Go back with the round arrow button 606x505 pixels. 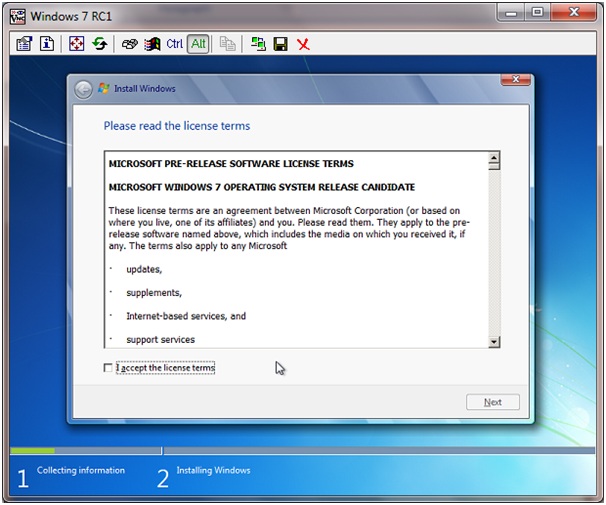(x=83, y=89)
